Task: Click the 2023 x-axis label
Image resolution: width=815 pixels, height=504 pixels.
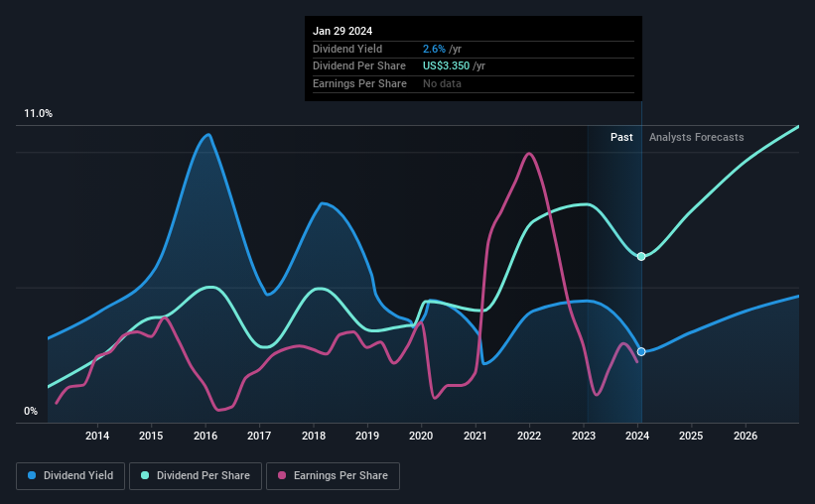Action: click(x=583, y=436)
